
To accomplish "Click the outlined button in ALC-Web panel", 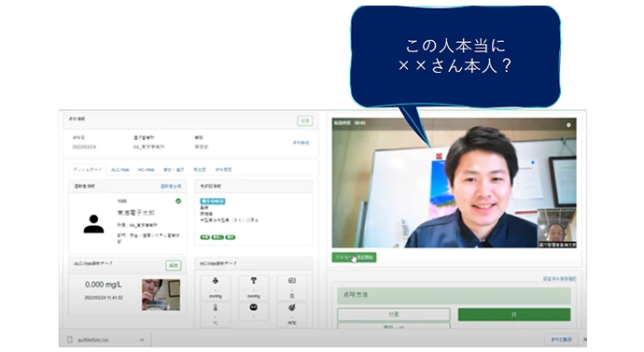I will pos(174,265).
